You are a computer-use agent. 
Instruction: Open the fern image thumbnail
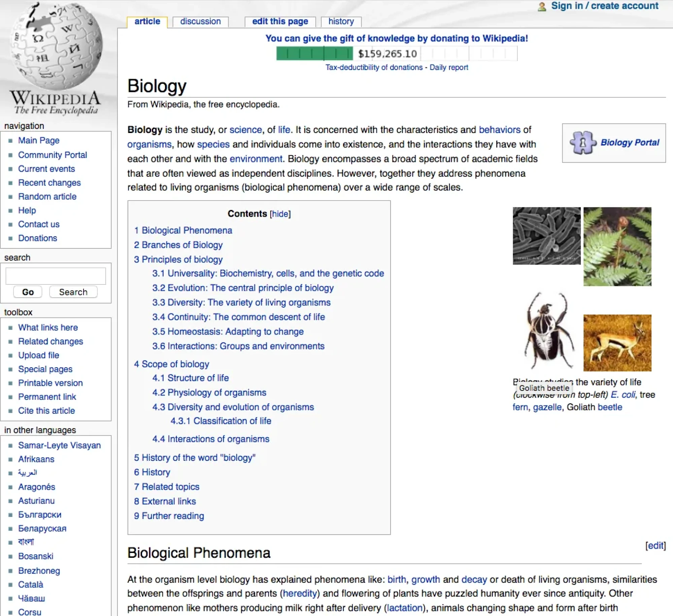[618, 247]
